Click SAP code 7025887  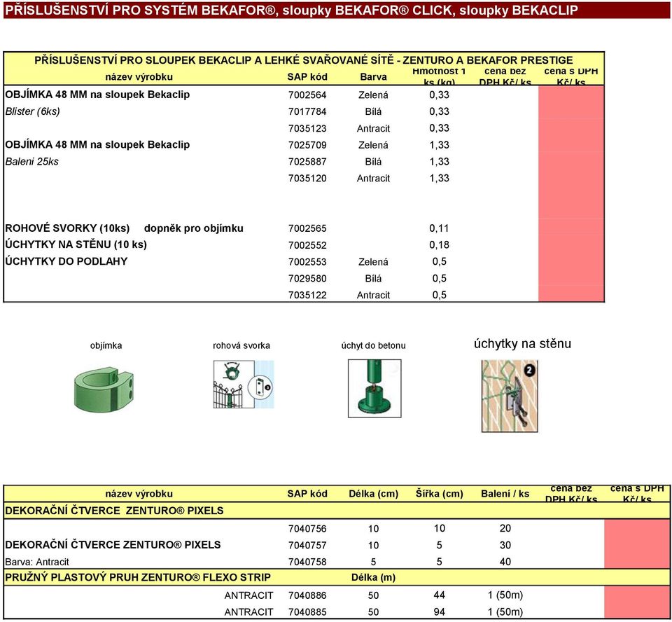[307, 162]
